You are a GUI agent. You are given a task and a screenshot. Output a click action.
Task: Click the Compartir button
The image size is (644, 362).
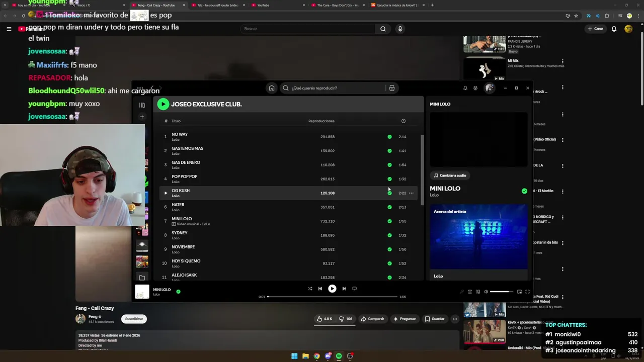click(373, 319)
